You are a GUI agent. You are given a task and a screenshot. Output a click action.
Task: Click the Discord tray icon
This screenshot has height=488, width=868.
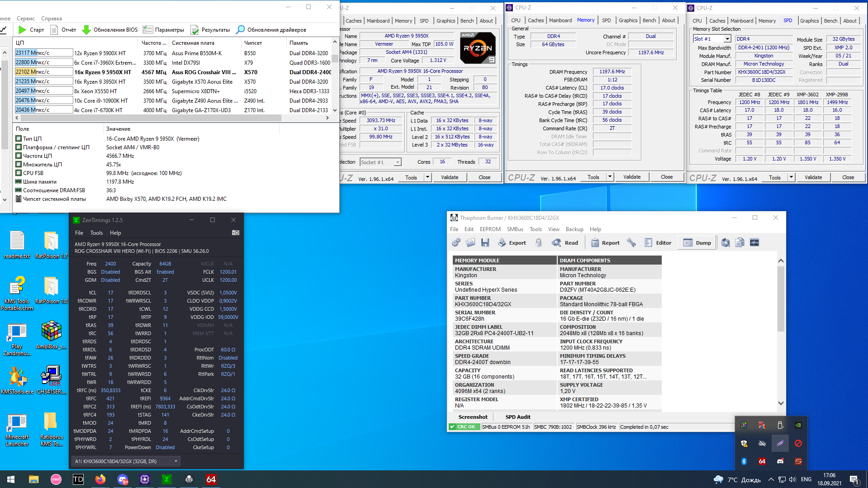click(780, 461)
